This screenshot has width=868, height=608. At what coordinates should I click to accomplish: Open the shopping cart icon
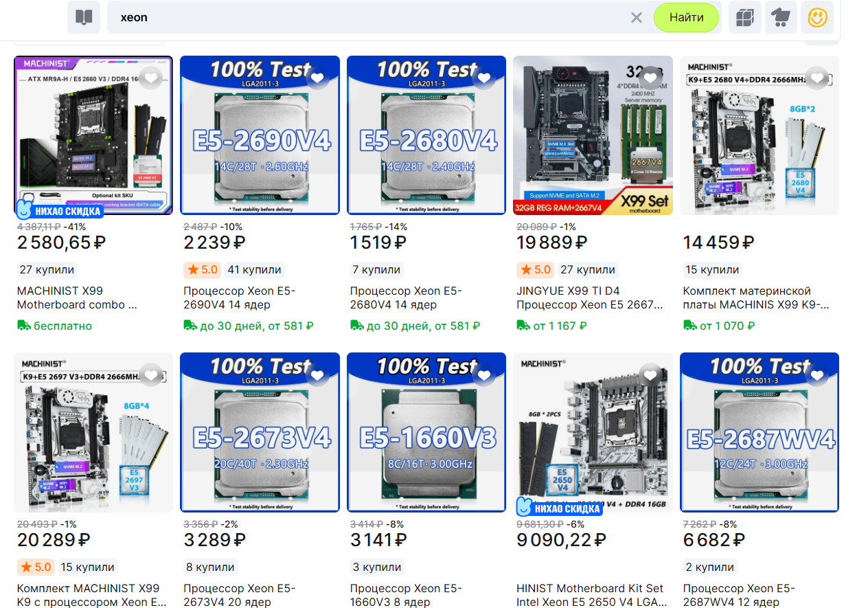click(x=781, y=17)
